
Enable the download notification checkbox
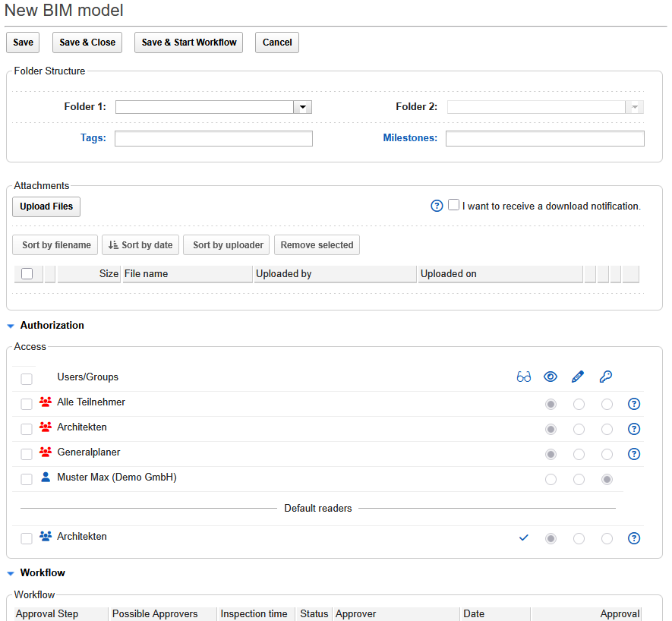pyautogui.click(x=454, y=205)
